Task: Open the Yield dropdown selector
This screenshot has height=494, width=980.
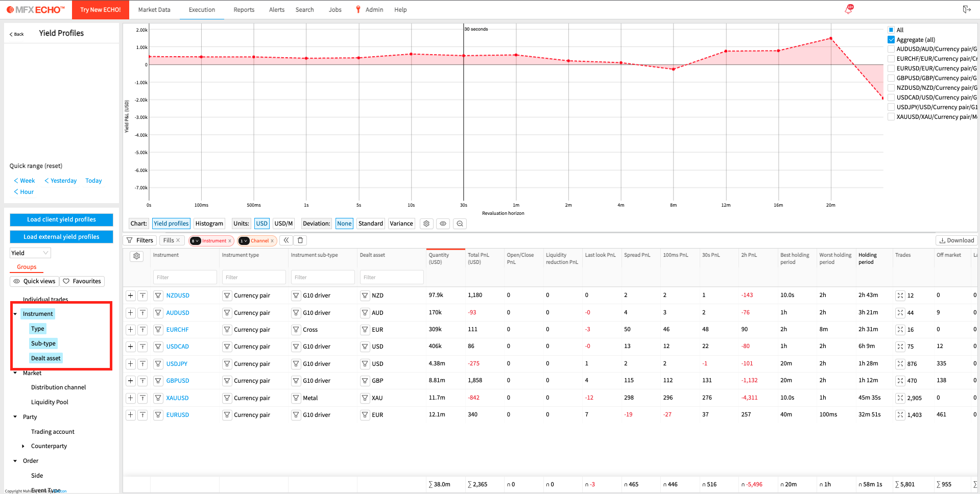Action: 30,253
